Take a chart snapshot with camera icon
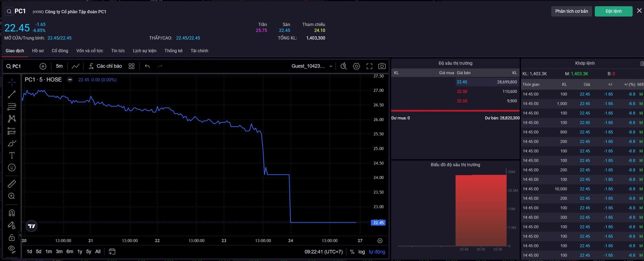The image size is (644, 261). click(382, 66)
